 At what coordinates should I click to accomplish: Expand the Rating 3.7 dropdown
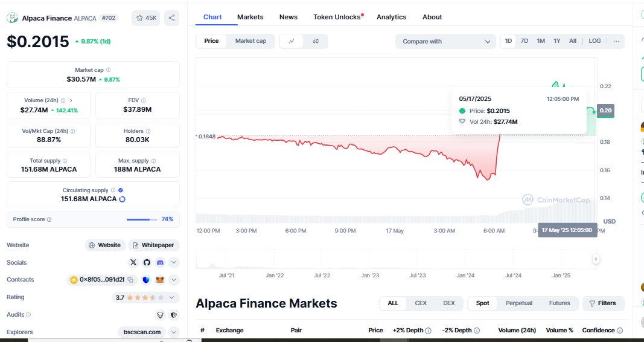[x=145, y=298]
